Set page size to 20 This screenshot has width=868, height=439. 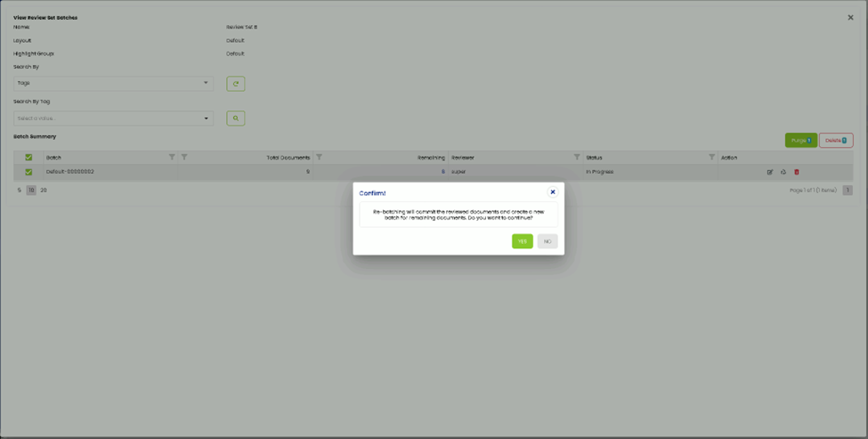[44, 191]
